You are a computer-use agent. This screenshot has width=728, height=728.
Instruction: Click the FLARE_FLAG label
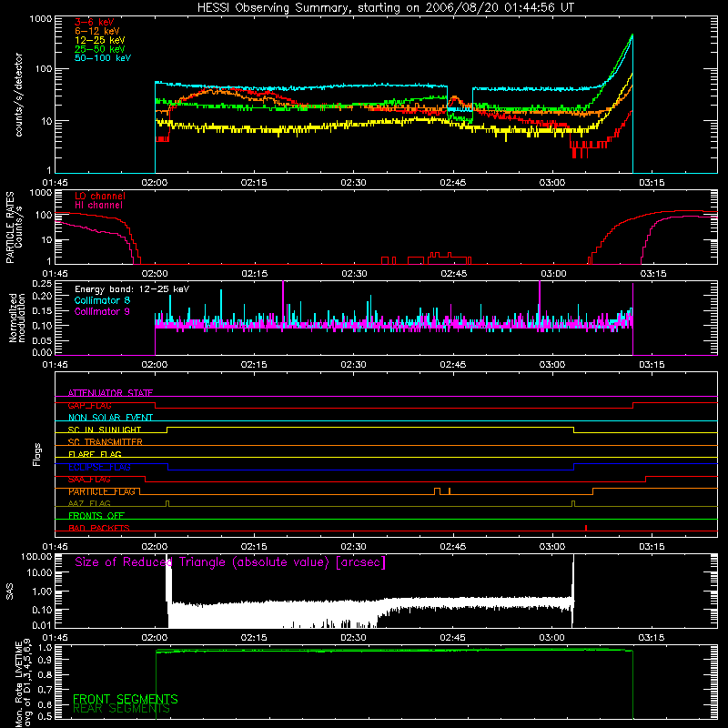pos(95,454)
